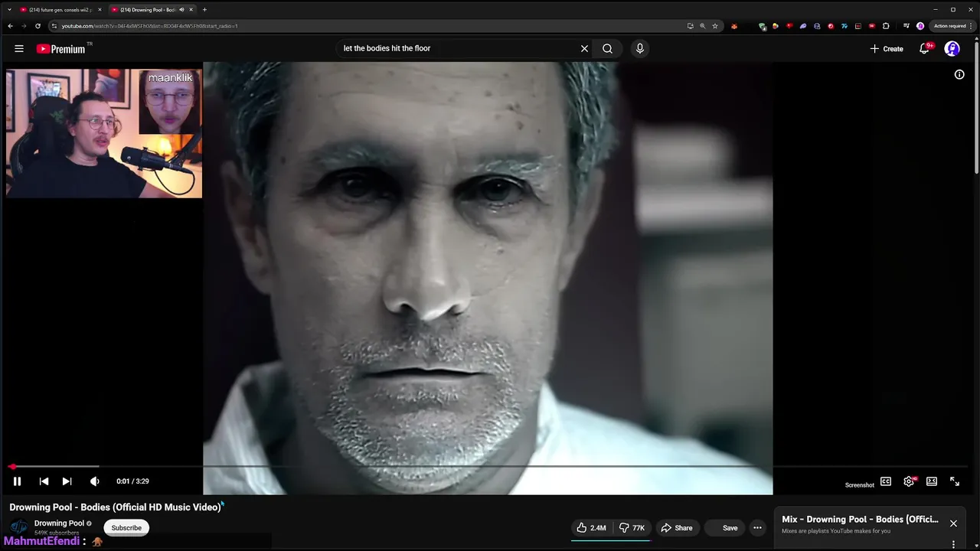The image size is (980, 551).
Task: Open the Drowning Pool channel name link
Action: tap(59, 523)
